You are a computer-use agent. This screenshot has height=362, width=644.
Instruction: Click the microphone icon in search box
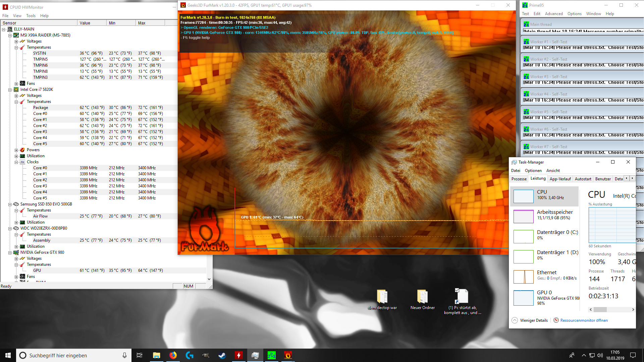tap(124, 355)
